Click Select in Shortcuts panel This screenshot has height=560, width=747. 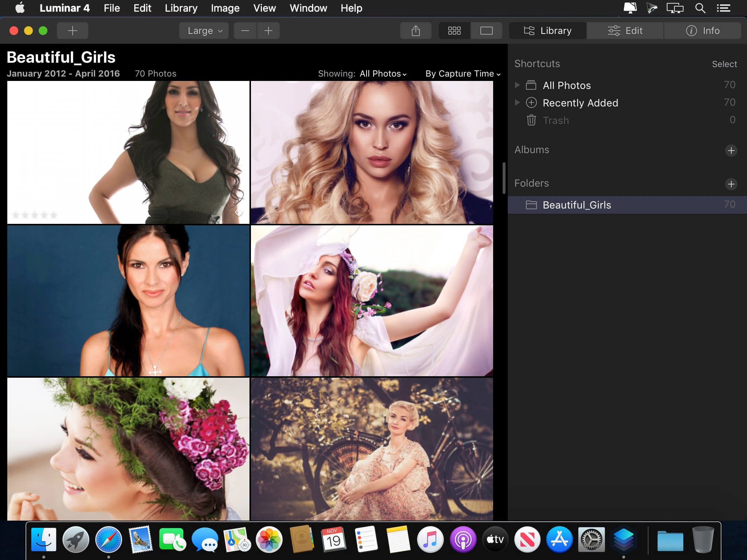point(724,64)
